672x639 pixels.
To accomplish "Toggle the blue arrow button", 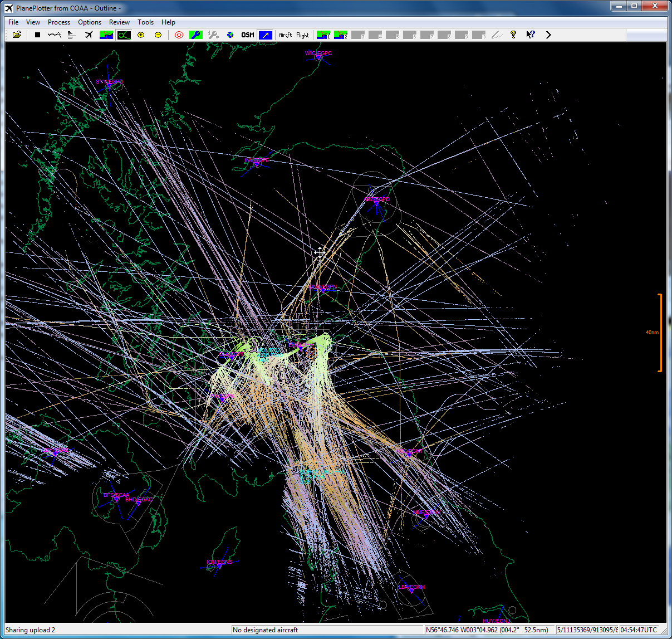I will click(x=266, y=35).
